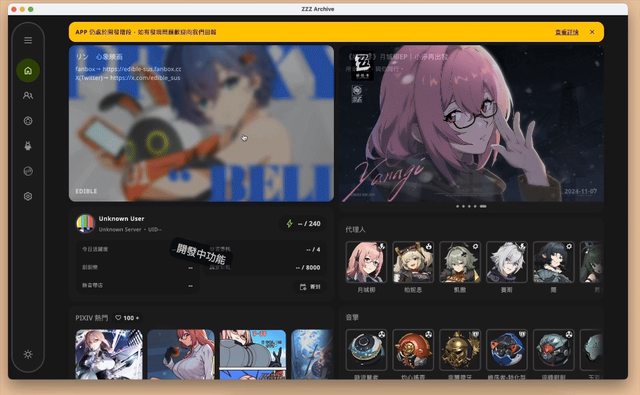
Task: Select the first carousel indicator dot
Action: tap(458, 206)
